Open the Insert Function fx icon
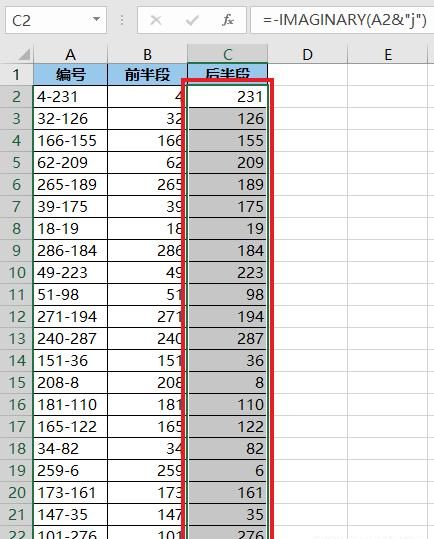This screenshot has width=434, height=539. click(228, 20)
